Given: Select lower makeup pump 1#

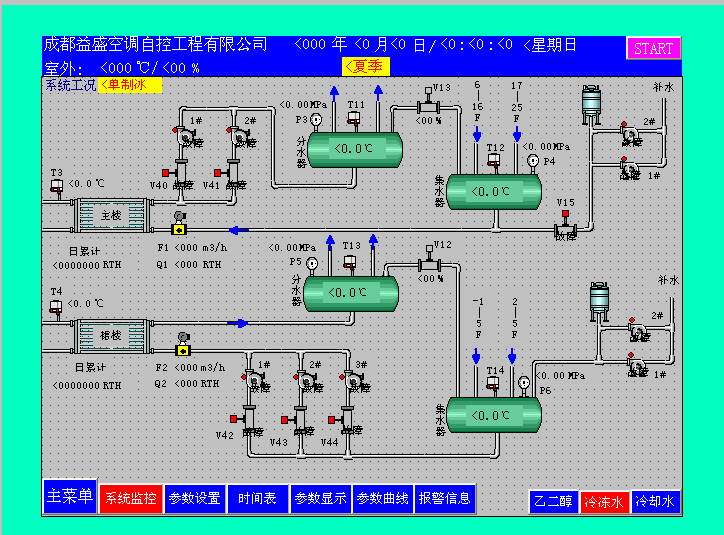Looking at the screenshot, I should pos(638,365).
